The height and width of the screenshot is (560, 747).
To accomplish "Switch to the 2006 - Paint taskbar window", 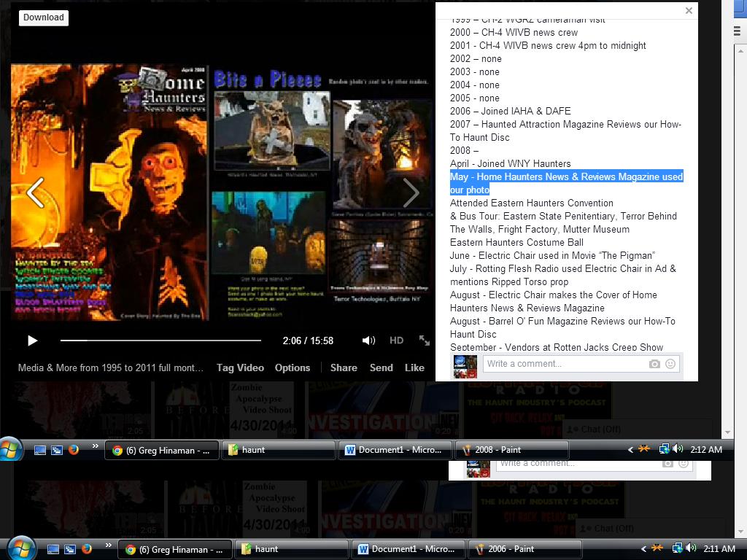I will tap(525, 549).
